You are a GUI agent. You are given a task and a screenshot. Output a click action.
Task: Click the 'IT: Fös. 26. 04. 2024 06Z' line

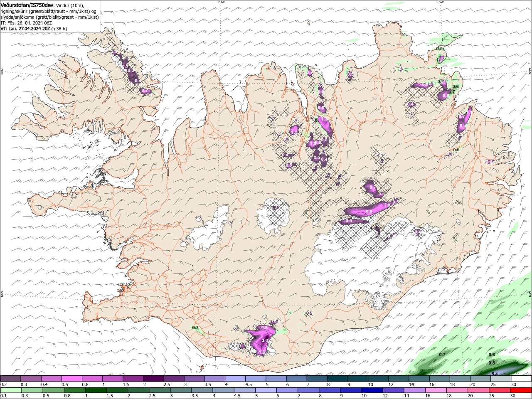coord(26,23)
